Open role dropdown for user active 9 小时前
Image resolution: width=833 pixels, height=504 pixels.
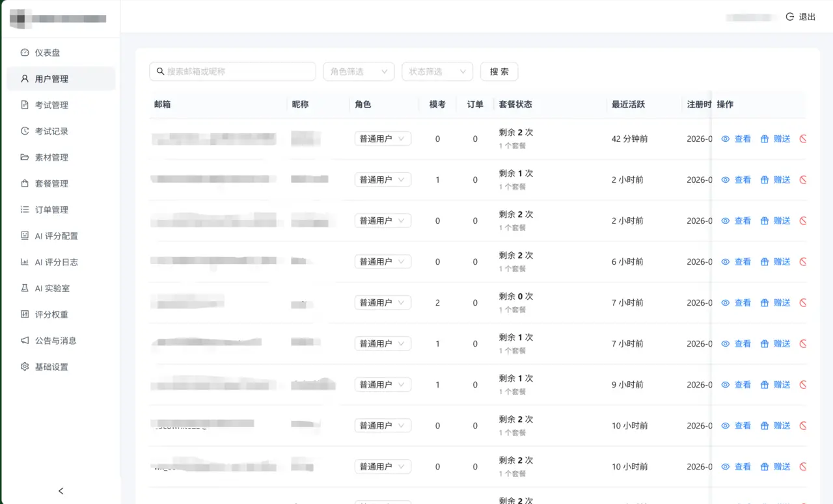[x=383, y=384]
